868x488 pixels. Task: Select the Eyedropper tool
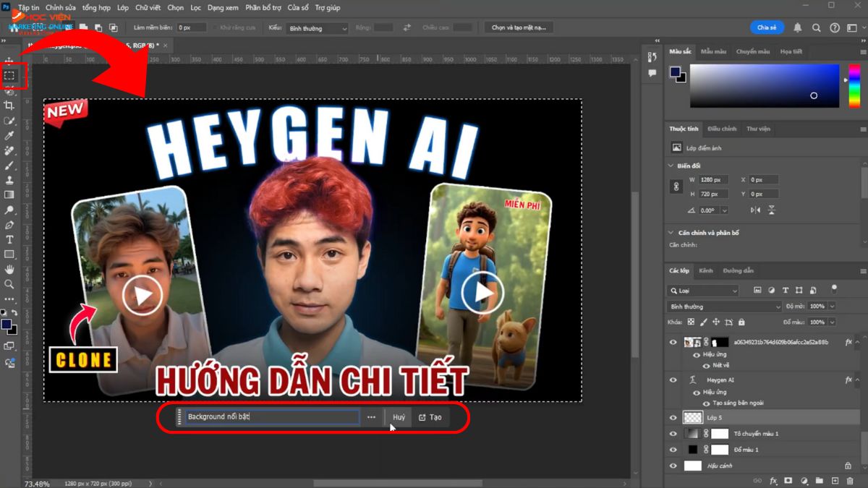coord(9,135)
